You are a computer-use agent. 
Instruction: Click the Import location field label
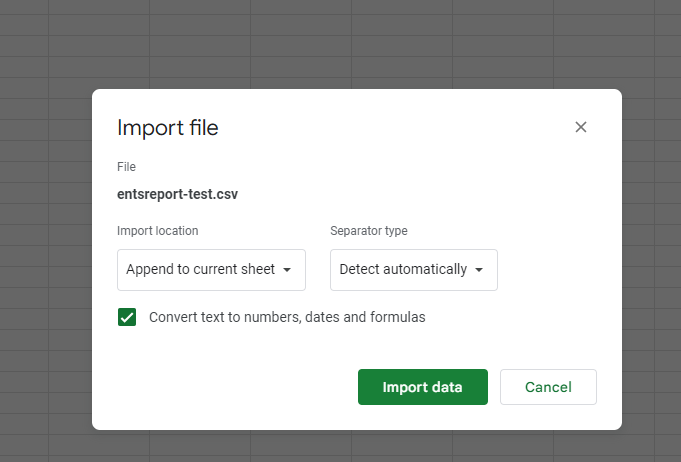click(158, 231)
